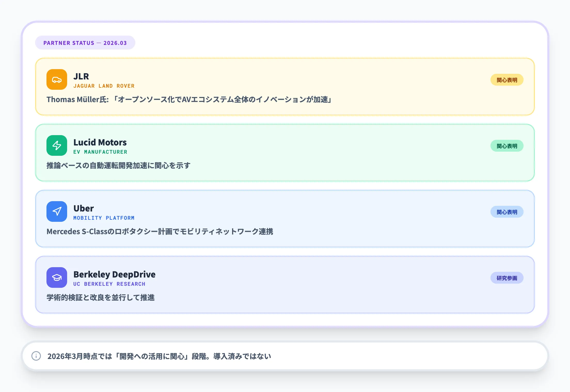The width and height of the screenshot is (570, 392).
Task: Click the PARTNER STATUS 2026.03 pill label
Action: [85, 43]
